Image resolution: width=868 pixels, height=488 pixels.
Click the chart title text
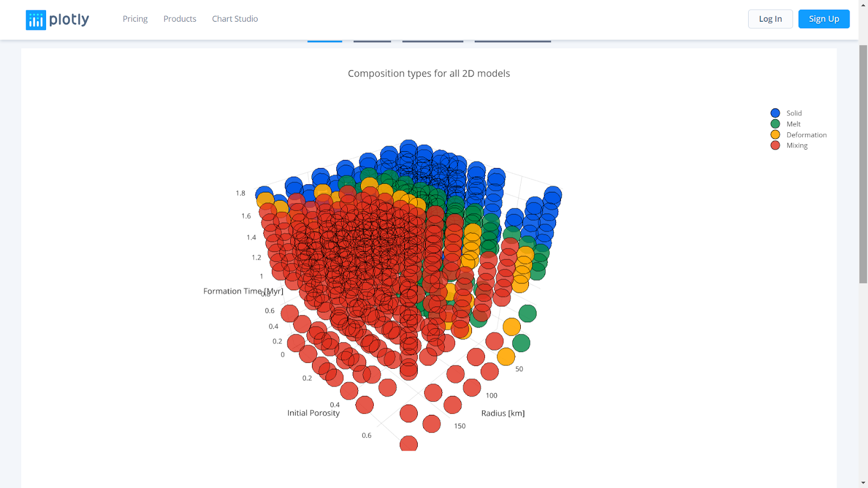tap(429, 73)
